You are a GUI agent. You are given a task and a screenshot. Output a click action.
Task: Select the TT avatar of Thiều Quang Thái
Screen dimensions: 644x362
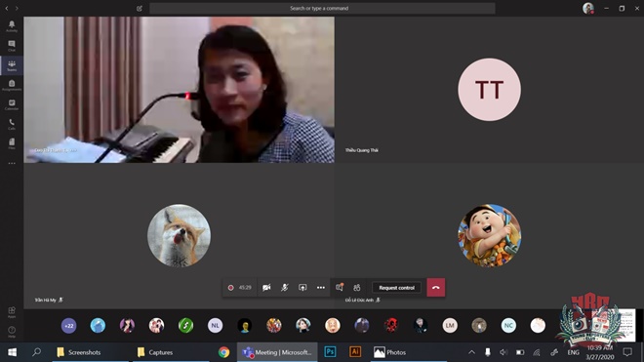coord(489,90)
